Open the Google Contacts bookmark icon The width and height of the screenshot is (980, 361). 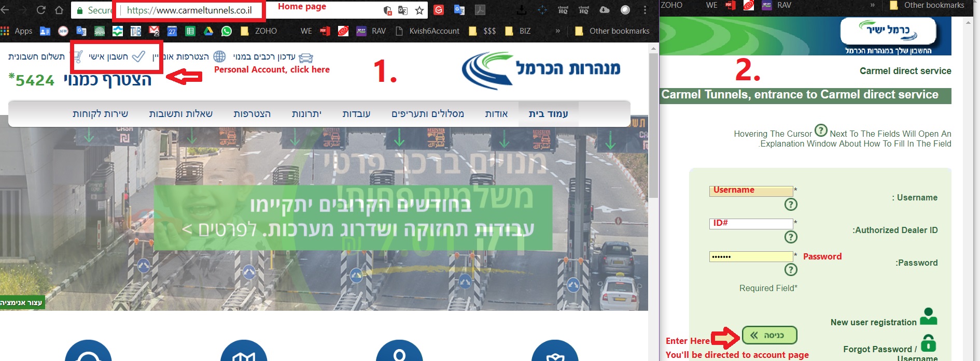(45, 31)
